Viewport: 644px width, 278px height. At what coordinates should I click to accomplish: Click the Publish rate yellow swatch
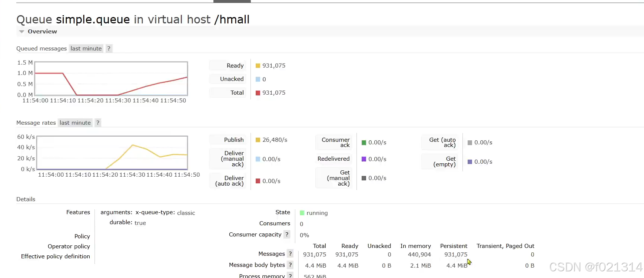tap(258, 140)
